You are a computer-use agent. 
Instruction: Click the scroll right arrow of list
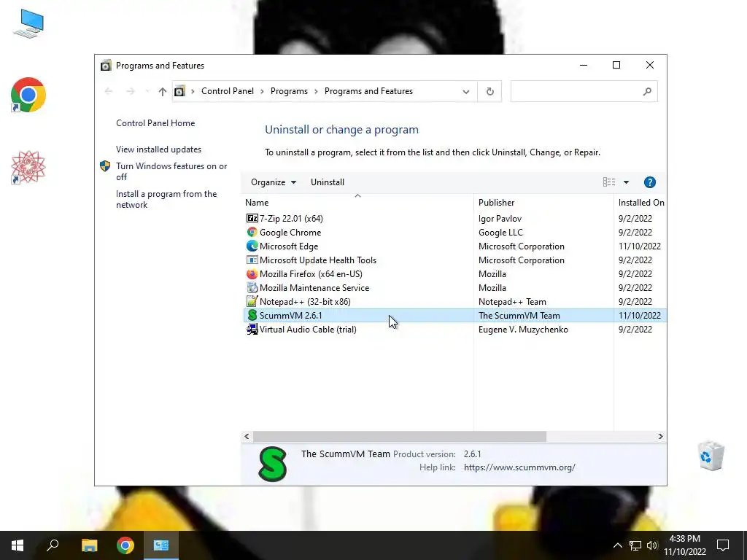[660, 436]
